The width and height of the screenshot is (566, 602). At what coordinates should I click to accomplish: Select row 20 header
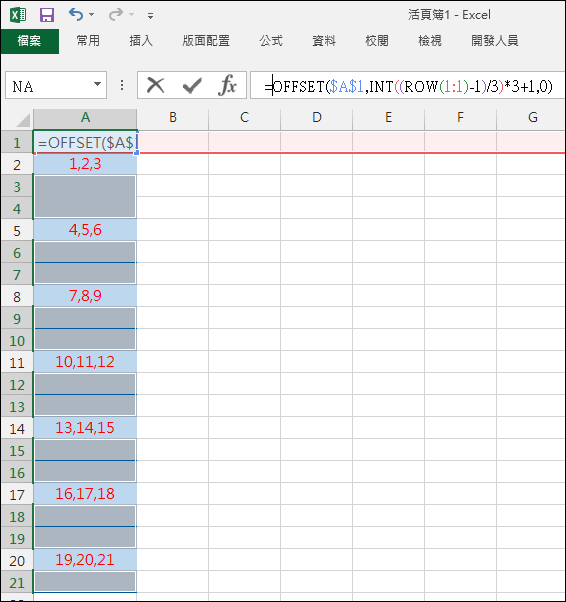(x=17, y=561)
